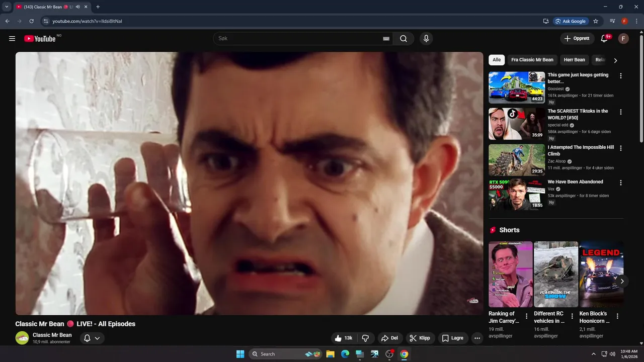644x362 pixels.
Task: Select 'Fra Classic Mr Bean' chip
Action: click(532, 60)
